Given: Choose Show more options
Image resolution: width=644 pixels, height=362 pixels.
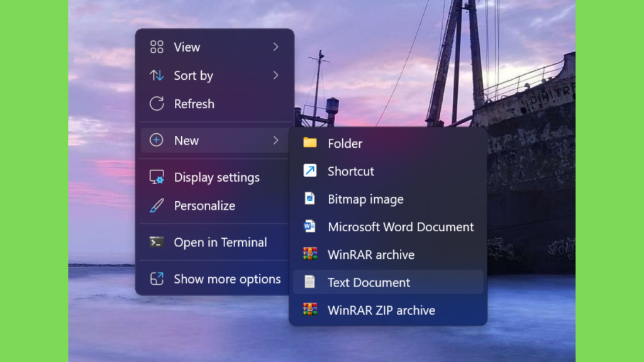Looking at the screenshot, I should (214, 279).
